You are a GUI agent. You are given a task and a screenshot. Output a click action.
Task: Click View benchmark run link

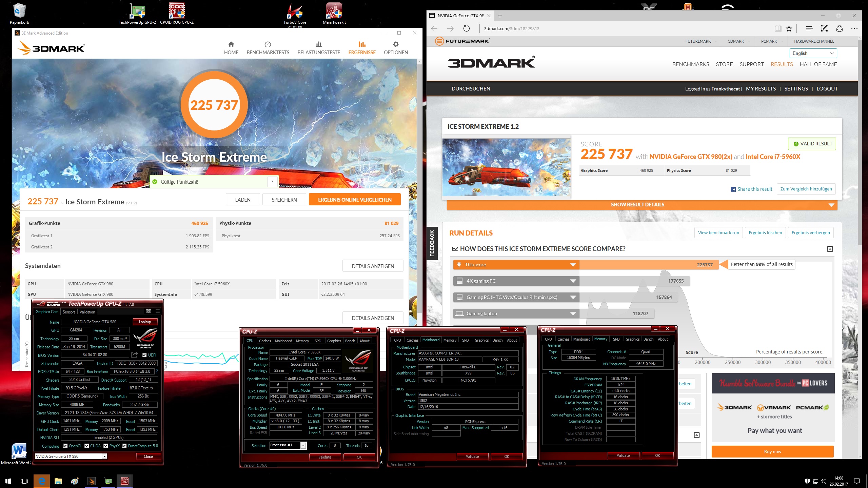tap(718, 232)
